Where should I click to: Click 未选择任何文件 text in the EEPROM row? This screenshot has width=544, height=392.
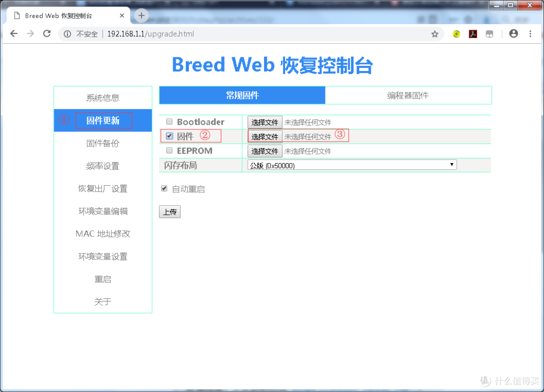(x=308, y=151)
